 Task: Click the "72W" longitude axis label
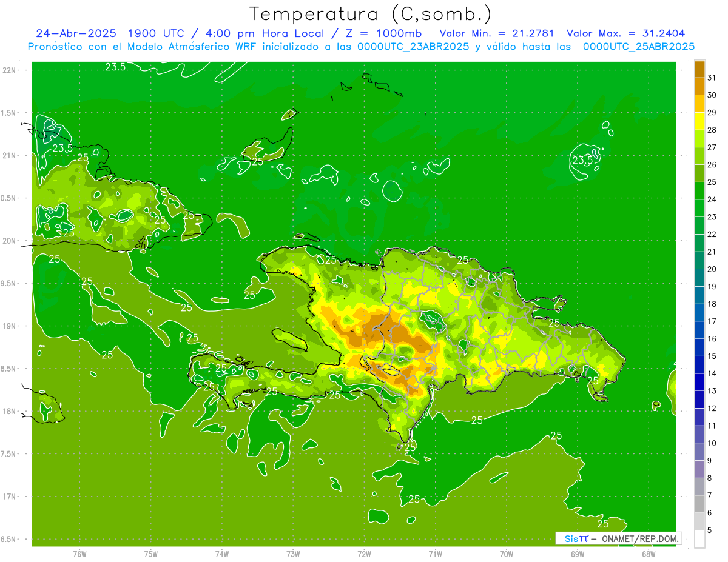364,554
